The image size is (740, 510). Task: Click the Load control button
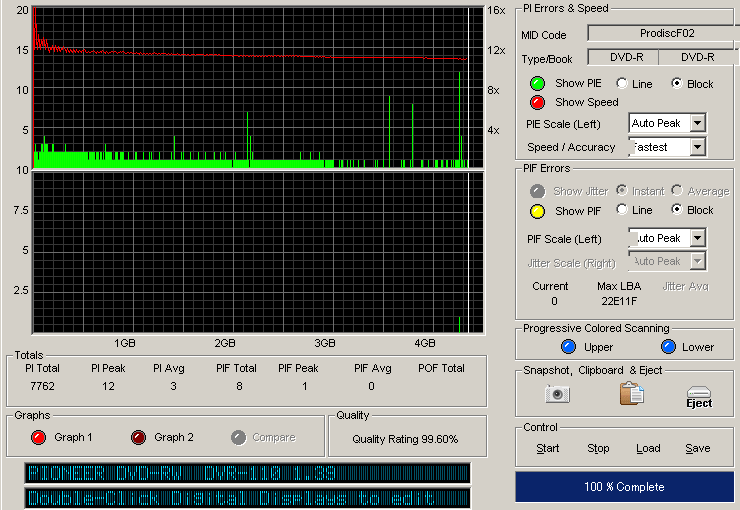coord(648,448)
